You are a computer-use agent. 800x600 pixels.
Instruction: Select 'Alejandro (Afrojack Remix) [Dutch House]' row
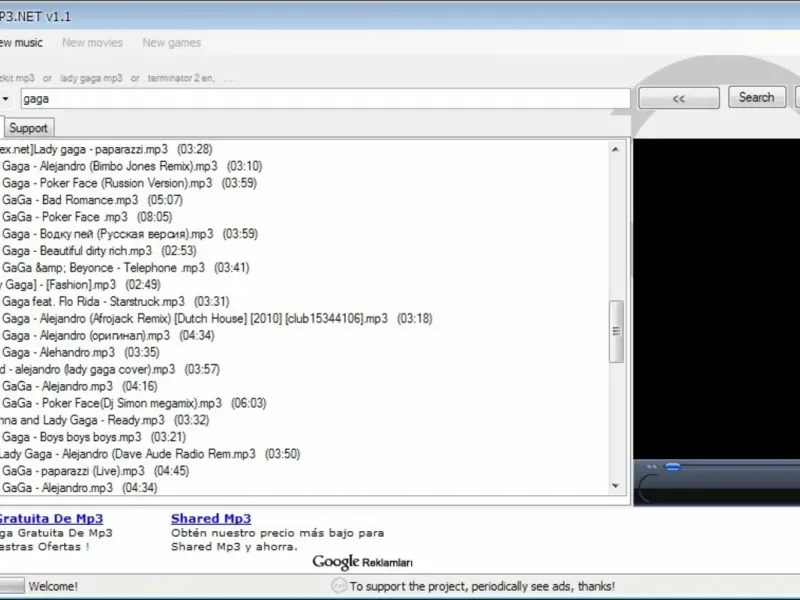217,318
